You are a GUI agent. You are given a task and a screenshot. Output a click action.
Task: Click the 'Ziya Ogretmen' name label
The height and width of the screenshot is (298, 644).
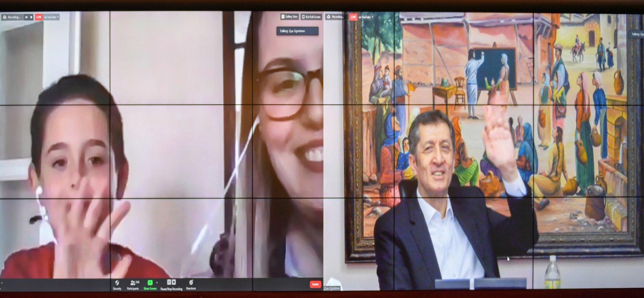pos(332,288)
